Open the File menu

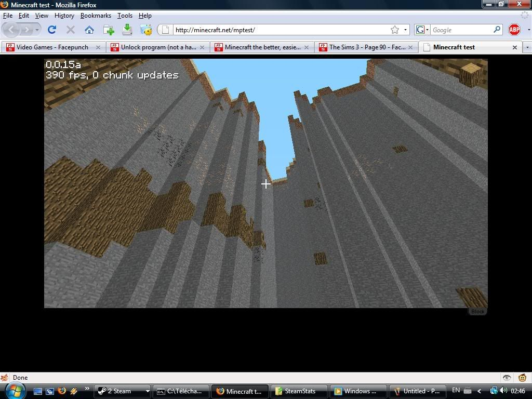tap(7, 16)
